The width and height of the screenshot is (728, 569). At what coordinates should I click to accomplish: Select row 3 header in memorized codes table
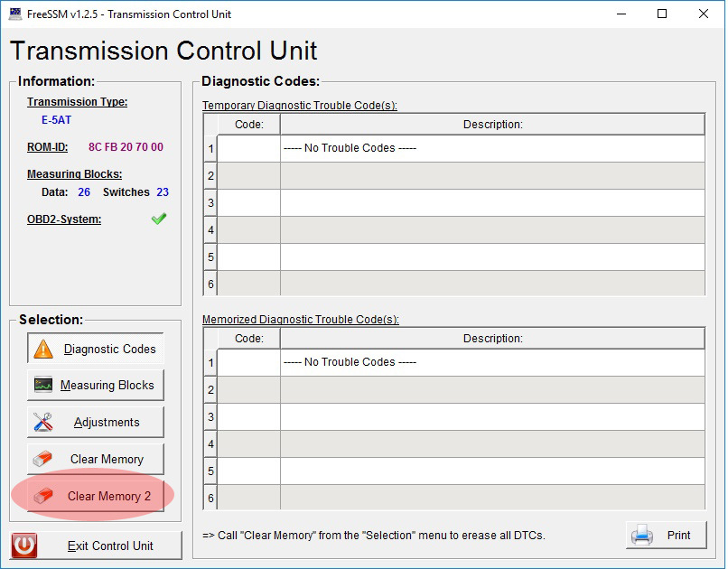(x=210, y=416)
